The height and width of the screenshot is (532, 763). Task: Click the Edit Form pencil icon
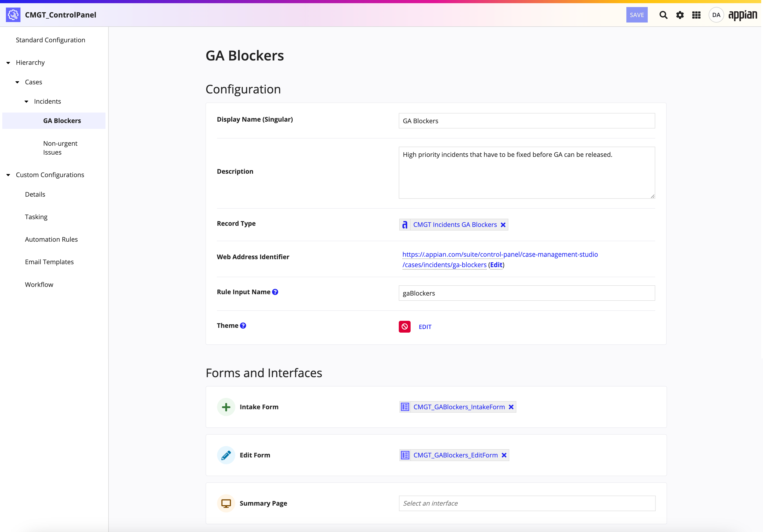[x=226, y=455]
